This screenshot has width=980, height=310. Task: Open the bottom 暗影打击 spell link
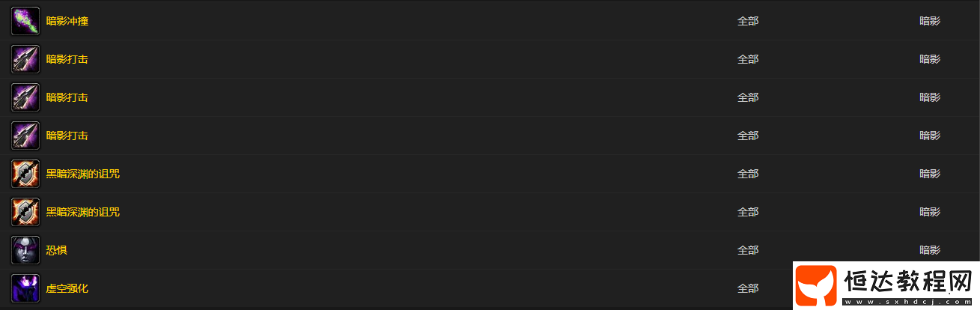pyautogui.click(x=67, y=136)
